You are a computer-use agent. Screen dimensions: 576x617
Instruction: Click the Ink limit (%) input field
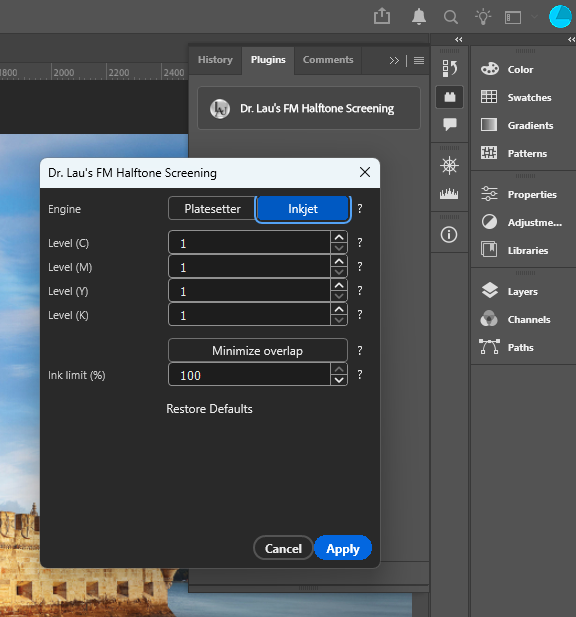(249, 374)
